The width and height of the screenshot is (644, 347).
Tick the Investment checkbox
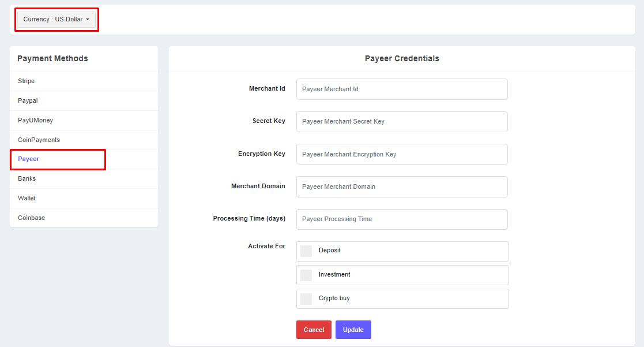pyautogui.click(x=306, y=275)
